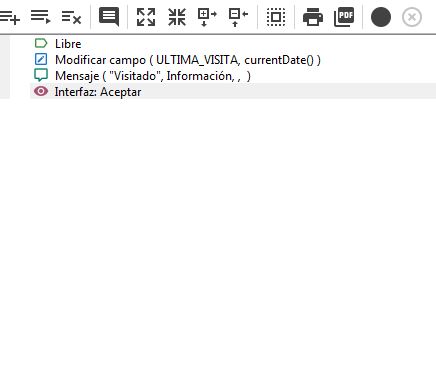Click the collapse all arrows icon

tap(177, 17)
